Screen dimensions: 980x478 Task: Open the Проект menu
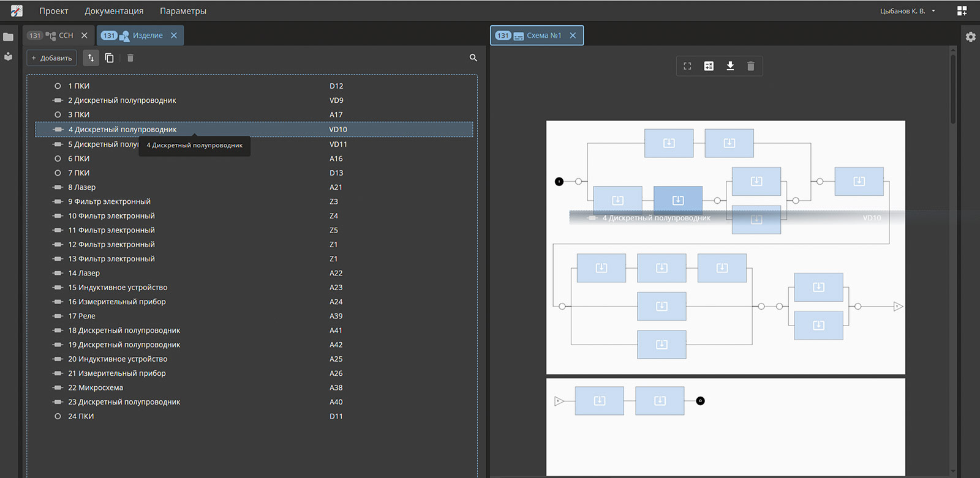[x=54, y=11]
